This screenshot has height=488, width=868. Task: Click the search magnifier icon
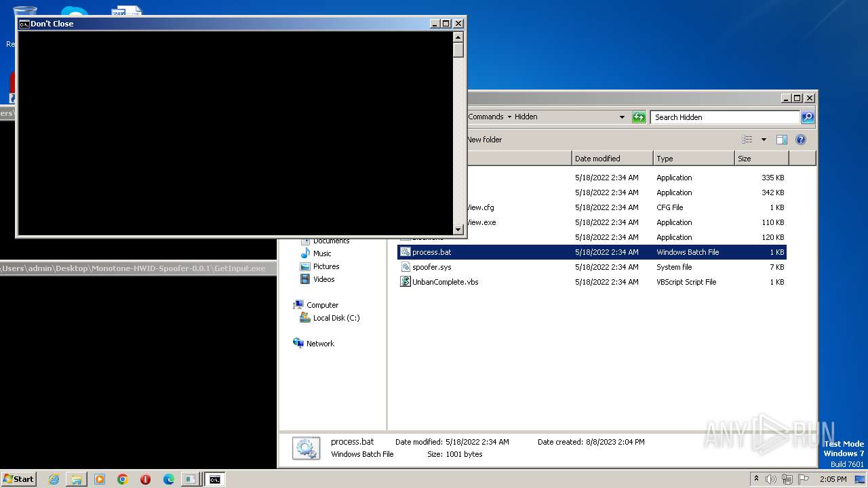coord(807,117)
